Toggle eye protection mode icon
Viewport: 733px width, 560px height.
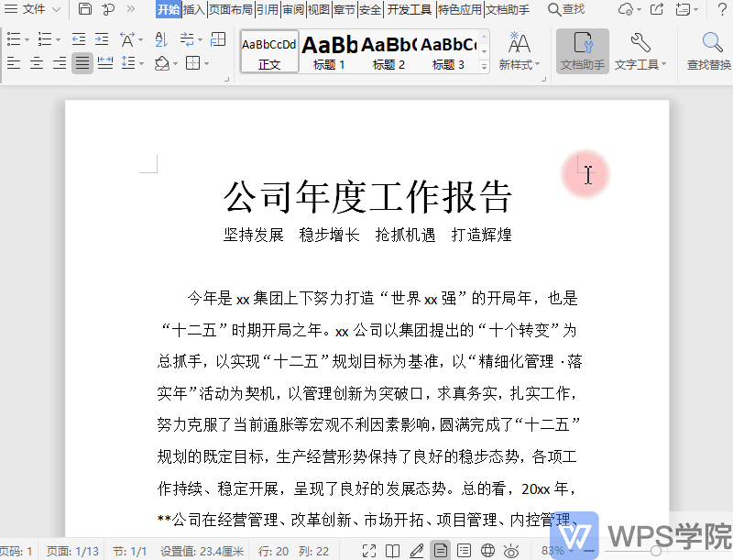pos(511,551)
